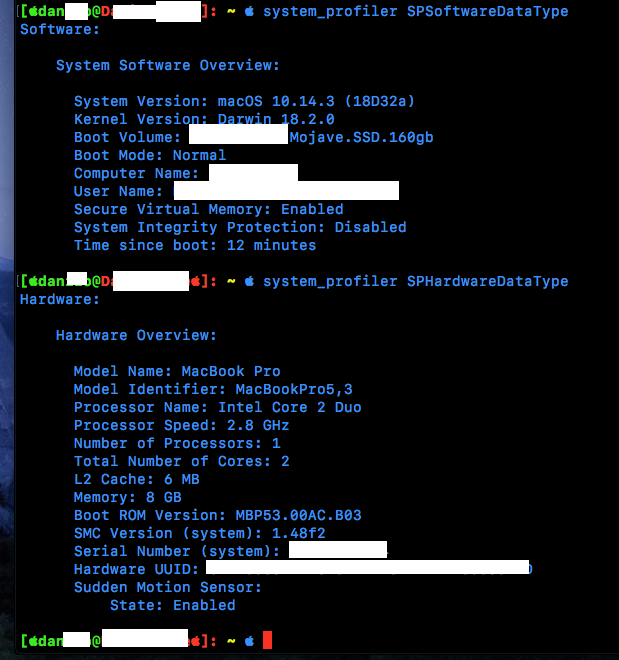Viewport: 619px width, 660px height.
Task: Click the 'Mojave.SSD.160gb' boot volume text
Action: pos(361,137)
